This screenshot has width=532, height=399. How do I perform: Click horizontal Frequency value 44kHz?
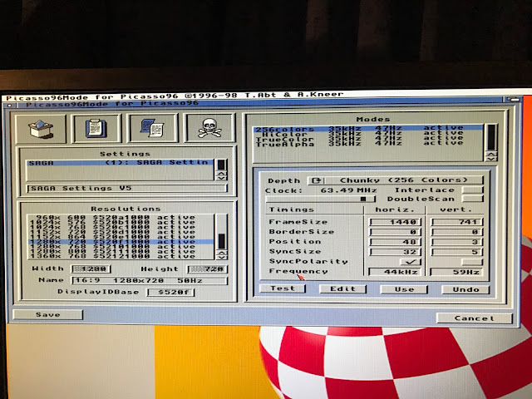[x=395, y=272]
